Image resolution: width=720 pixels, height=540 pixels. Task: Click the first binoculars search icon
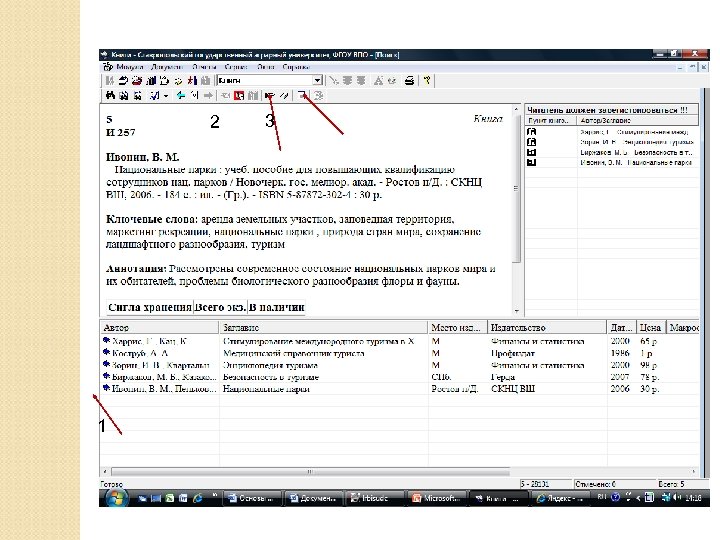click(110, 96)
